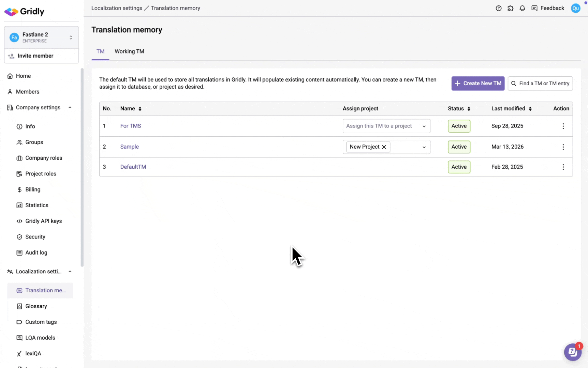Click the Find a TM search field
This screenshot has height=368, width=588.
[x=544, y=83]
